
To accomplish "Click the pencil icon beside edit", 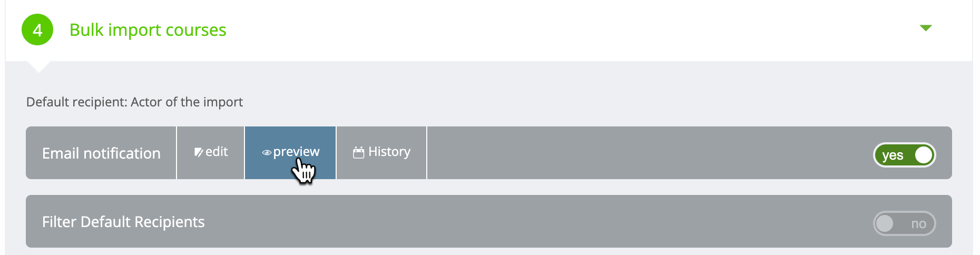I will tap(199, 152).
